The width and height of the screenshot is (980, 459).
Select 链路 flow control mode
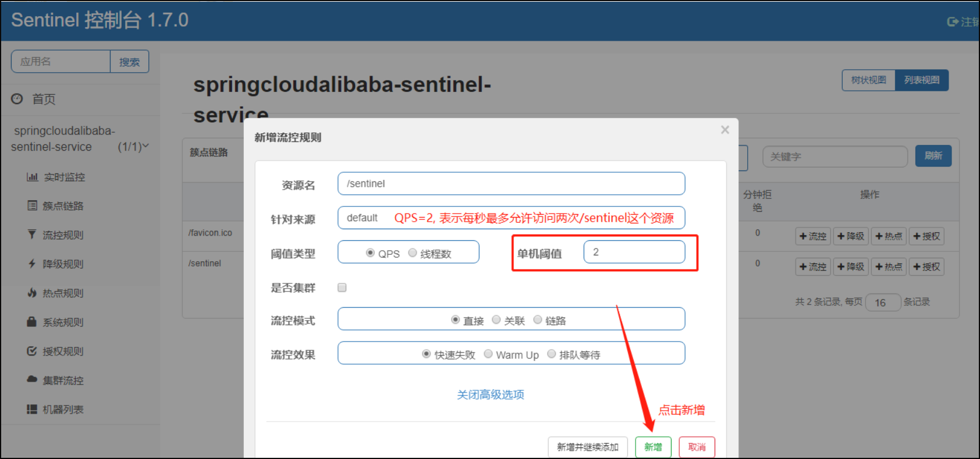[538, 319]
